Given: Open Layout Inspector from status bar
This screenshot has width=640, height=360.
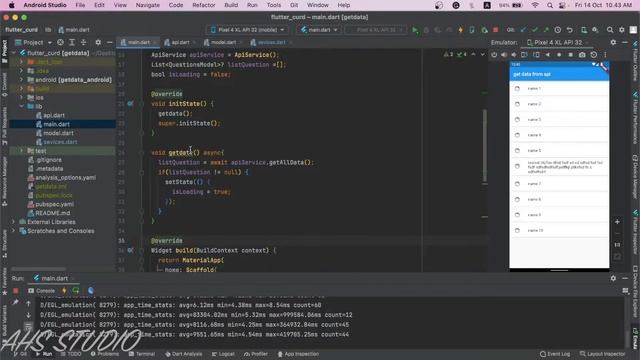Looking at the screenshot, I should 602,354.
